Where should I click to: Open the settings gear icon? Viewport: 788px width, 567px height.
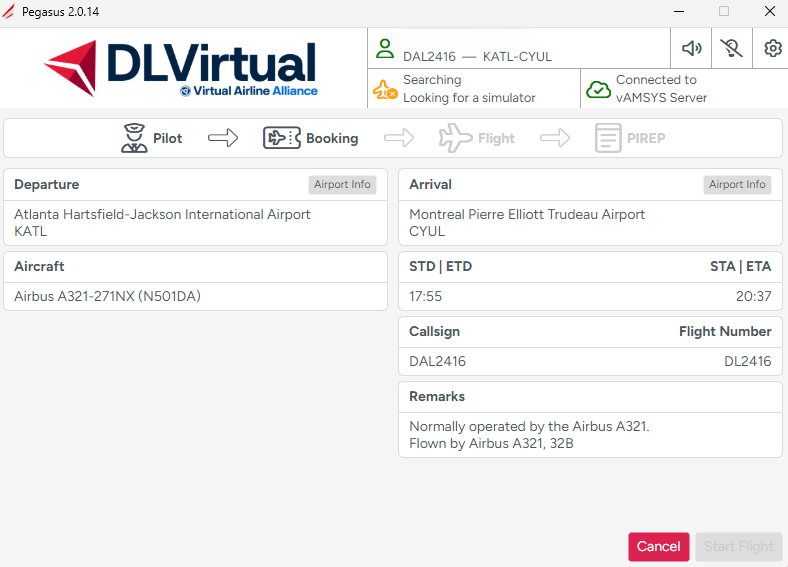click(773, 48)
